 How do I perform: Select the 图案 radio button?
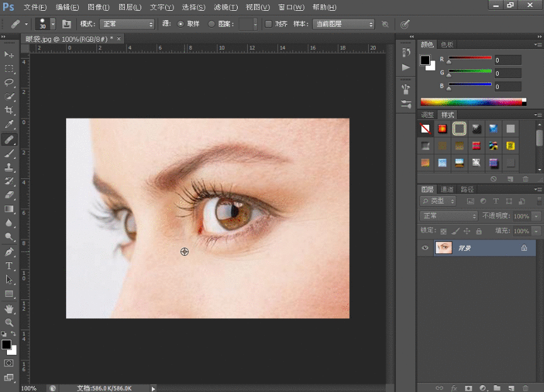pyautogui.click(x=212, y=24)
